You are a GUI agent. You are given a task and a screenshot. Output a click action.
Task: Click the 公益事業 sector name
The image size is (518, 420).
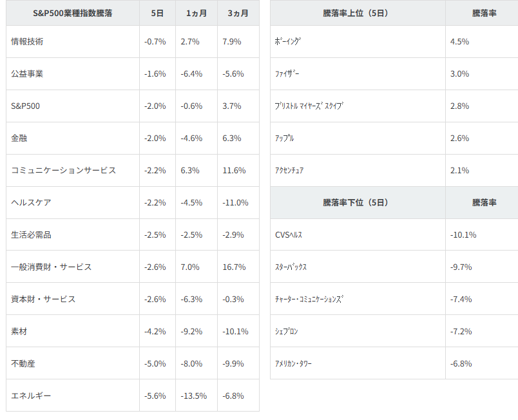28,73
